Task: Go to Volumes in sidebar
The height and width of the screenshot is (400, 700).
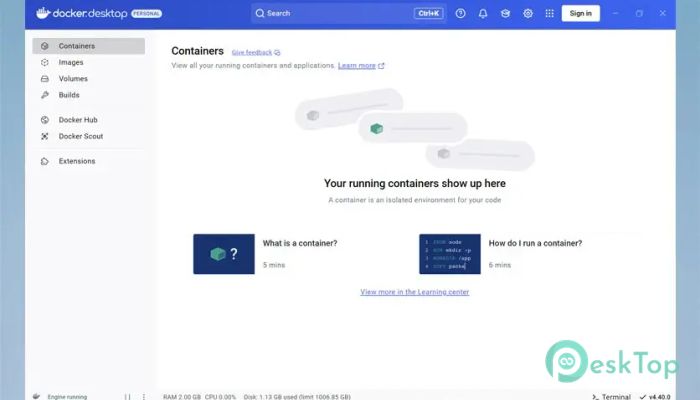Action: 88,79
